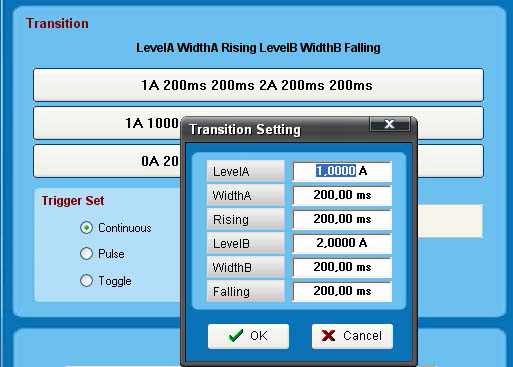The width and height of the screenshot is (513, 367).
Task: Click the OK button with green checkmark
Action: pyautogui.click(x=248, y=336)
